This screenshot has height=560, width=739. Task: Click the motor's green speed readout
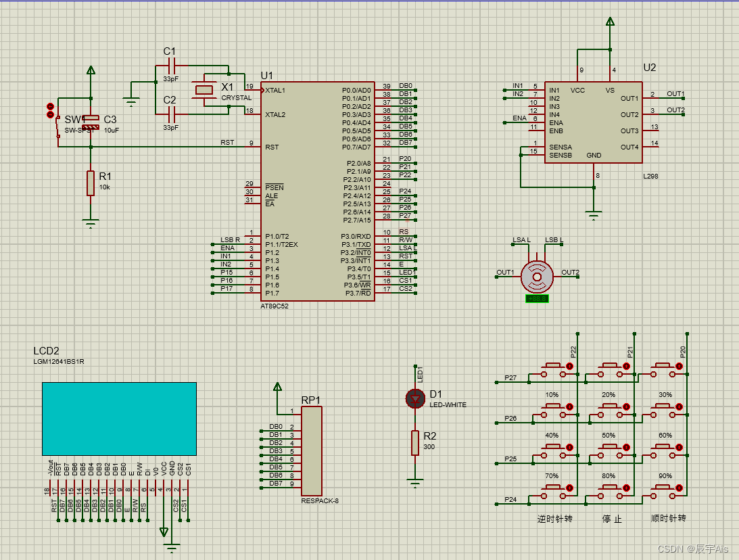coord(537,298)
